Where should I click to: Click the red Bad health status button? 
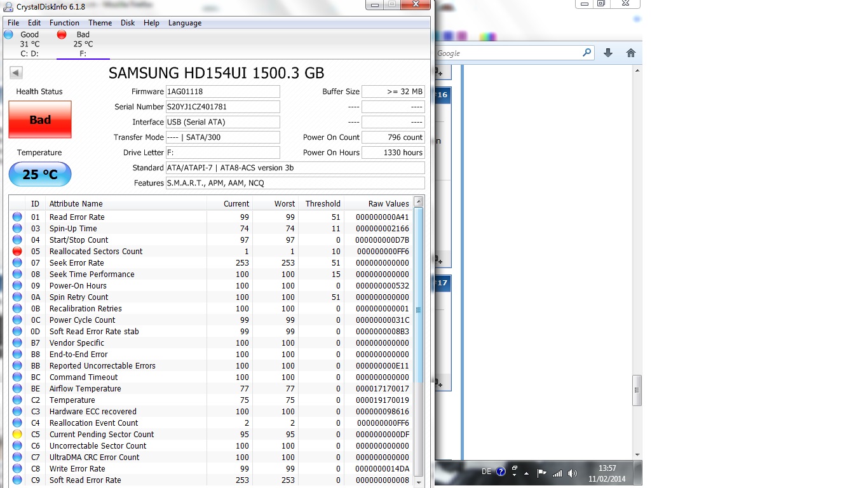point(40,119)
